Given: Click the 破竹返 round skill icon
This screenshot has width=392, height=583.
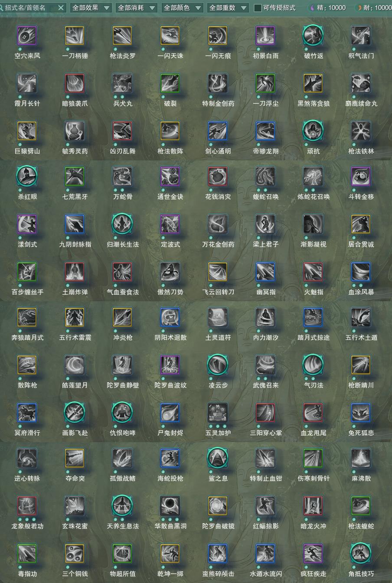Looking at the screenshot, I should pyautogui.click(x=313, y=36).
